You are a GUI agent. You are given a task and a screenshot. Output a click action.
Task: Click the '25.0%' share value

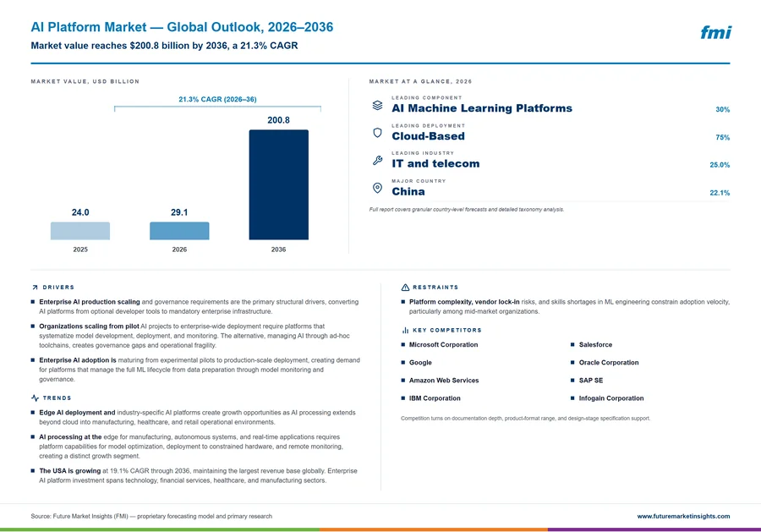pyautogui.click(x=720, y=165)
